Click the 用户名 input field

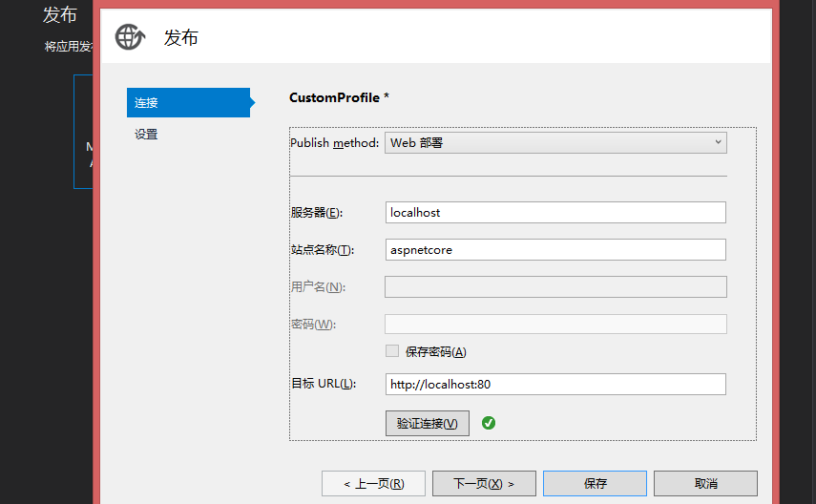coord(555,287)
